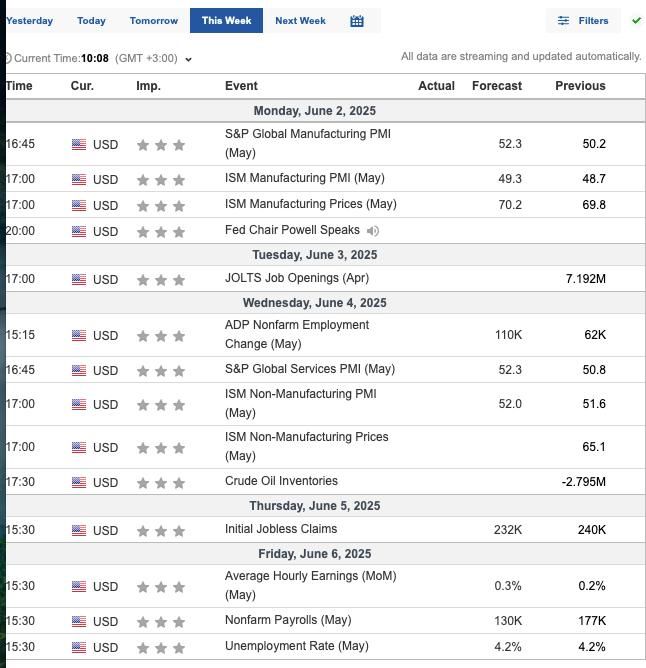Open the Average Hourly Earnings (MoM) event
Viewport: 646px width, 668px height.
310,585
